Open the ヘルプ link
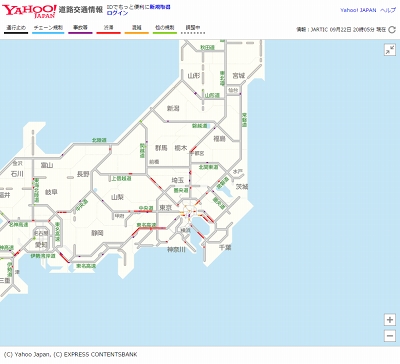 (388, 10)
